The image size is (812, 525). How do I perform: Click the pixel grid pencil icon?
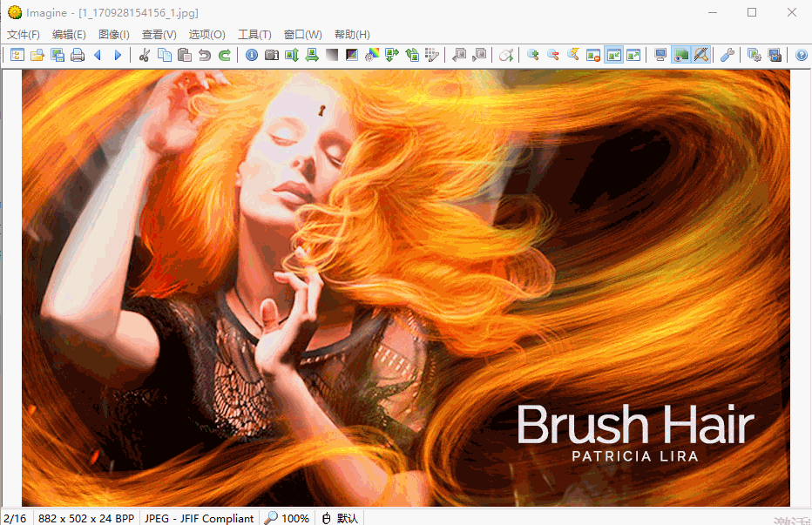pos(432,55)
